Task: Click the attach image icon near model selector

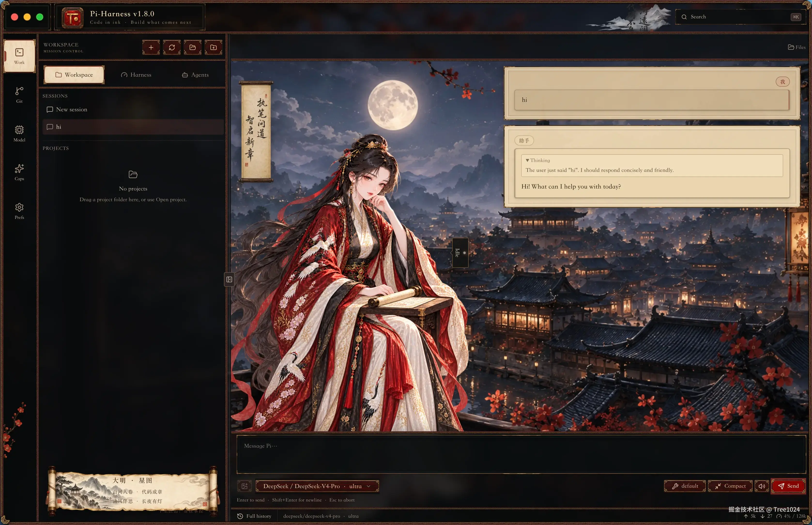Action: pos(244,486)
